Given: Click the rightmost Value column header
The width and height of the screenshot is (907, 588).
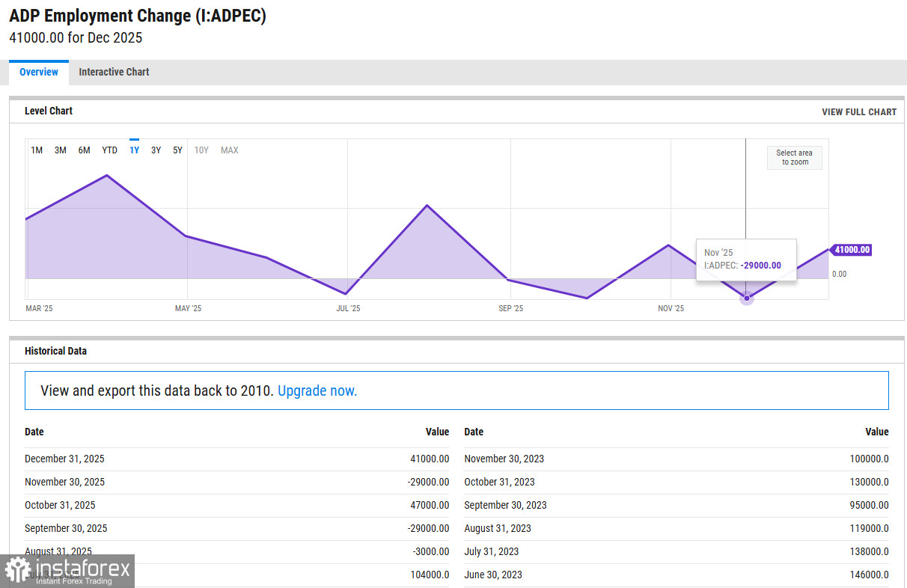Looking at the screenshot, I should point(876,432).
